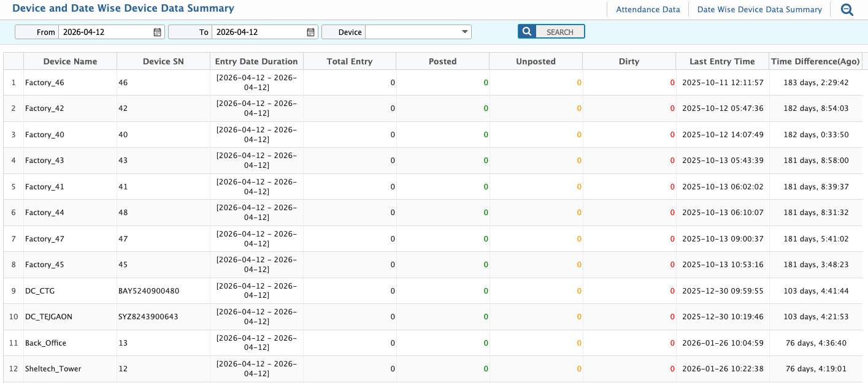Click the Time Difference(Ago) column header
This screenshot has height=383, width=868.
point(815,61)
